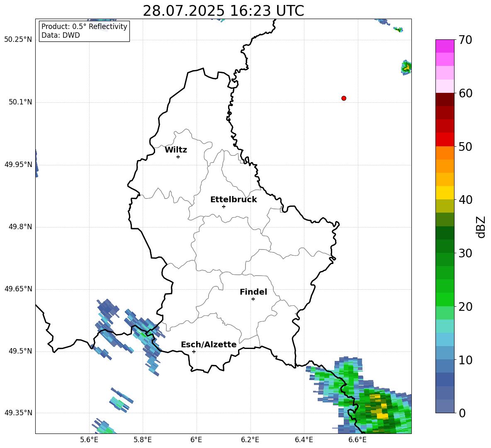This screenshot has height=448, width=491.
Task: Click the '6°E' longitude label
Action: click(196, 440)
